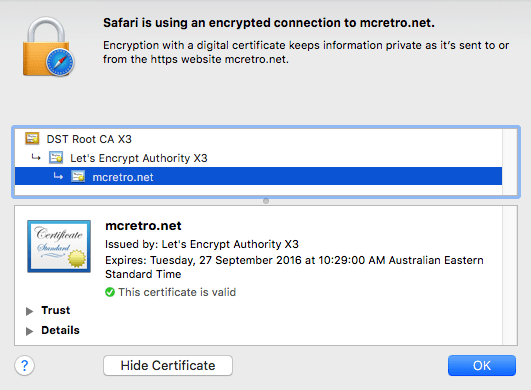
Task: Click the Trust section label
Action: point(56,310)
